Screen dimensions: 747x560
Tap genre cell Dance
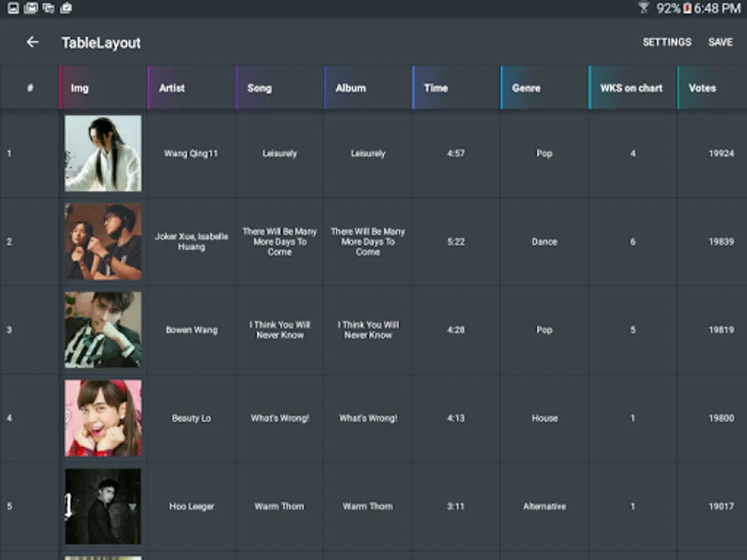[x=545, y=241]
